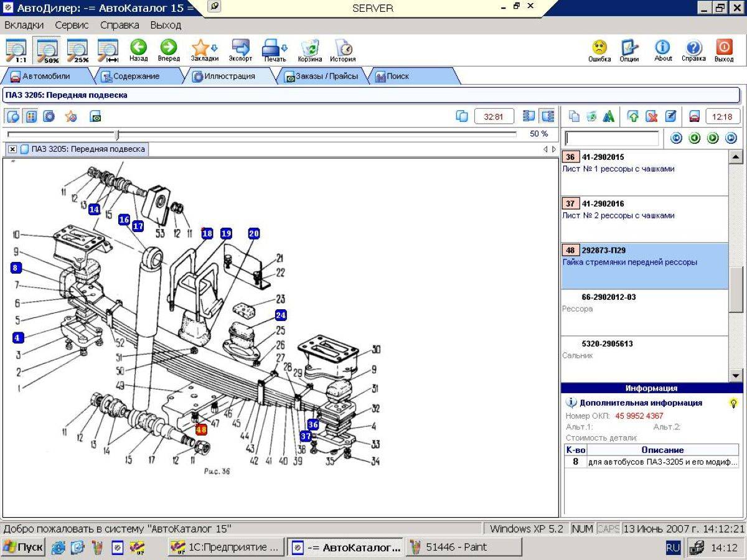Go back with the Назад button
This screenshot has width=747, height=560.
coord(138,50)
